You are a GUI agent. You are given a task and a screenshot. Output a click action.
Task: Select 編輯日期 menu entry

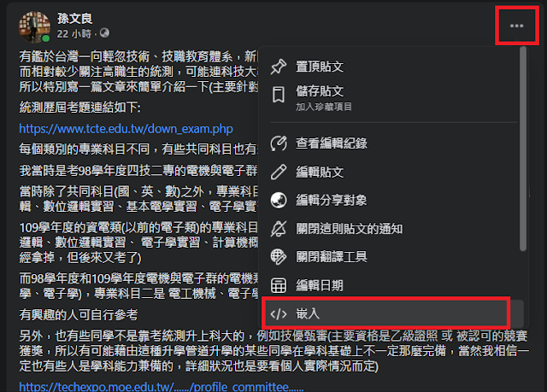click(x=391, y=285)
